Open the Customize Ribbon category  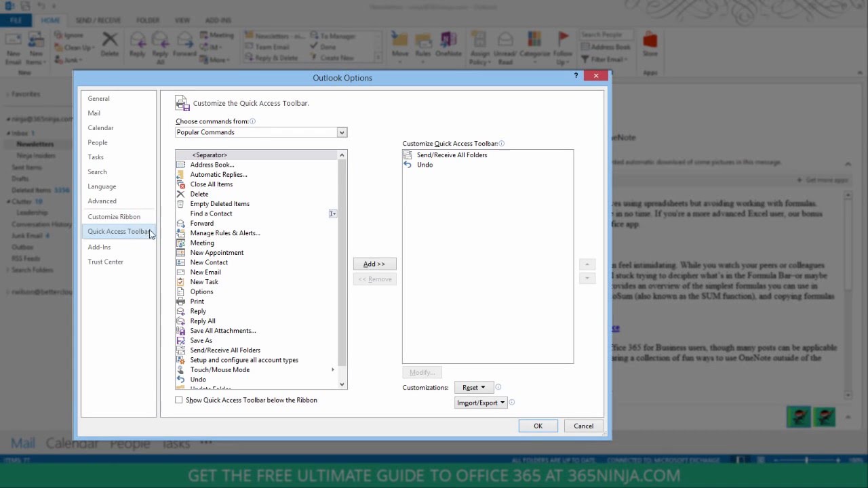pos(114,217)
